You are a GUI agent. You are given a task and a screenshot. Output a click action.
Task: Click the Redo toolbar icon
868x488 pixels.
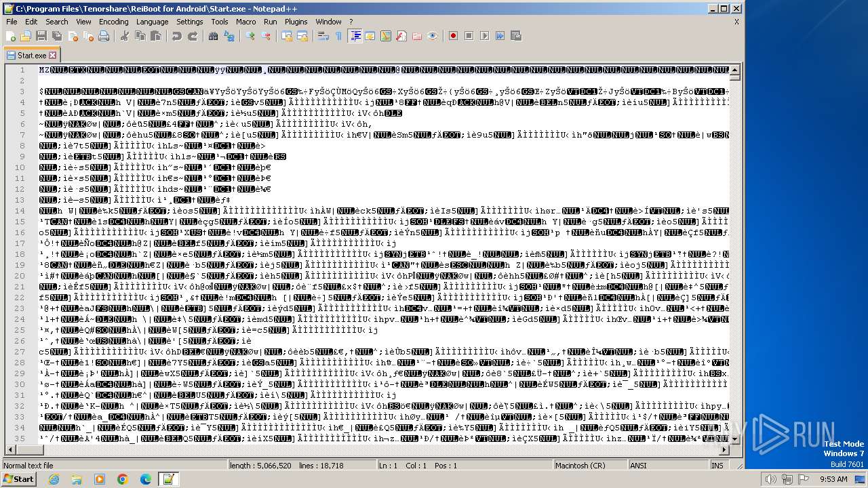point(193,36)
